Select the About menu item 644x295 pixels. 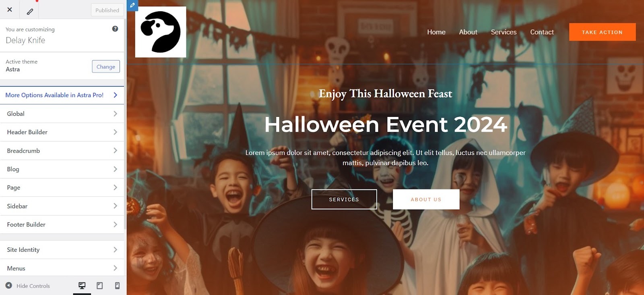coord(468,32)
